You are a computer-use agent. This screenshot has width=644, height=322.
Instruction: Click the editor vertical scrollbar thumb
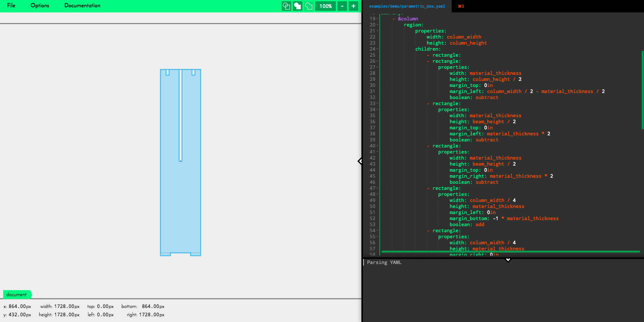pyautogui.click(x=642, y=90)
